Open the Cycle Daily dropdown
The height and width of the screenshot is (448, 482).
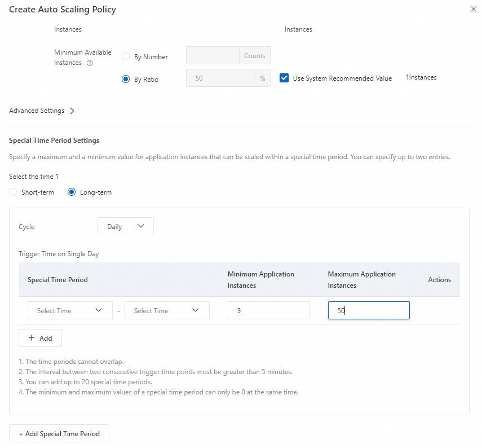125,227
